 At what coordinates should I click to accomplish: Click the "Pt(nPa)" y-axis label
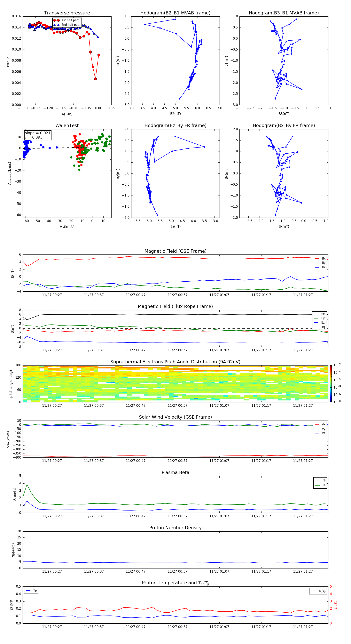point(8,61)
